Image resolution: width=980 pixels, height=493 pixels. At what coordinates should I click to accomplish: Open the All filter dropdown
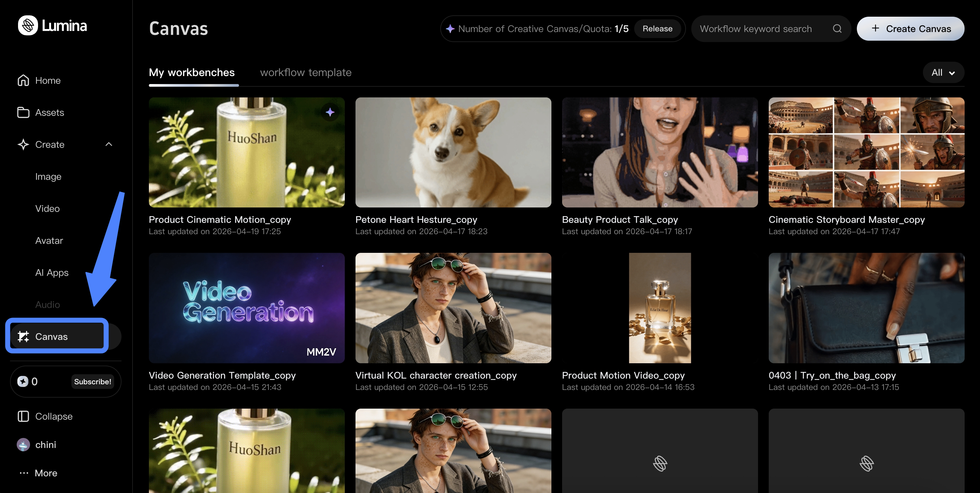(x=944, y=72)
